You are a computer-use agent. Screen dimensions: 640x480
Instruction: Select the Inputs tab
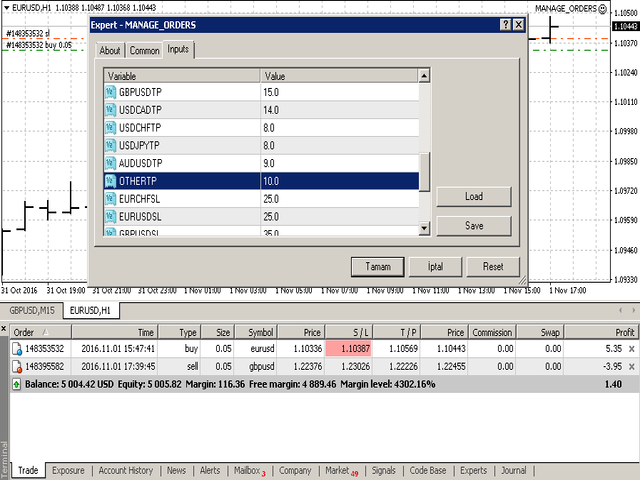pos(178,49)
